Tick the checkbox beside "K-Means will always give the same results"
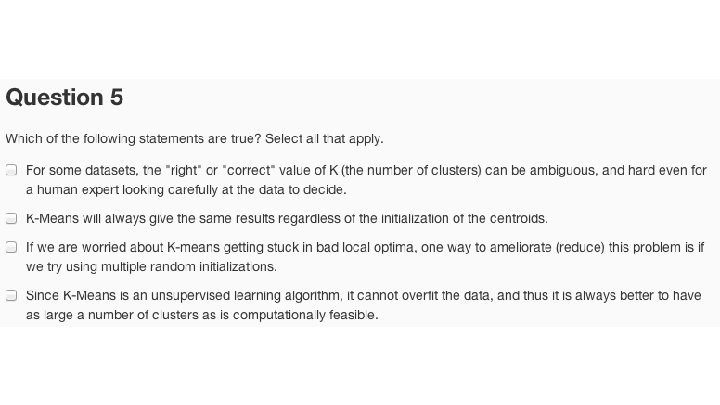Screen dimensions: 720x405 tap(11, 218)
